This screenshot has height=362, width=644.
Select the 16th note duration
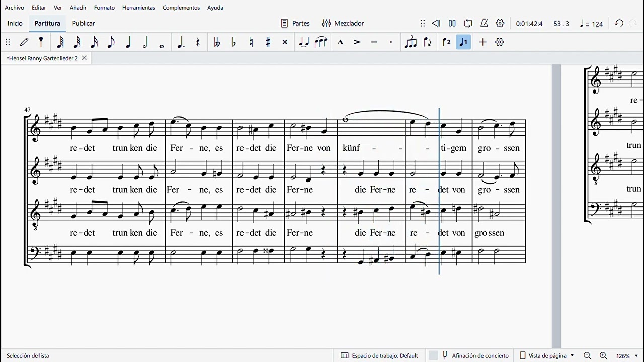pyautogui.click(x=94, y=42)
